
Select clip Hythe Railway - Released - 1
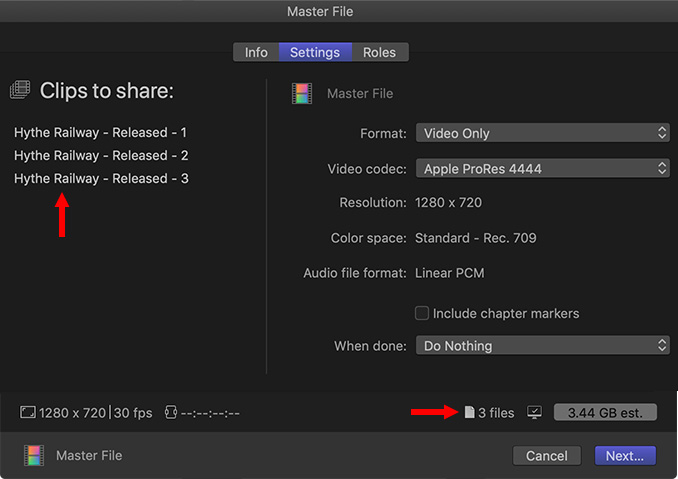coord(100,132)
